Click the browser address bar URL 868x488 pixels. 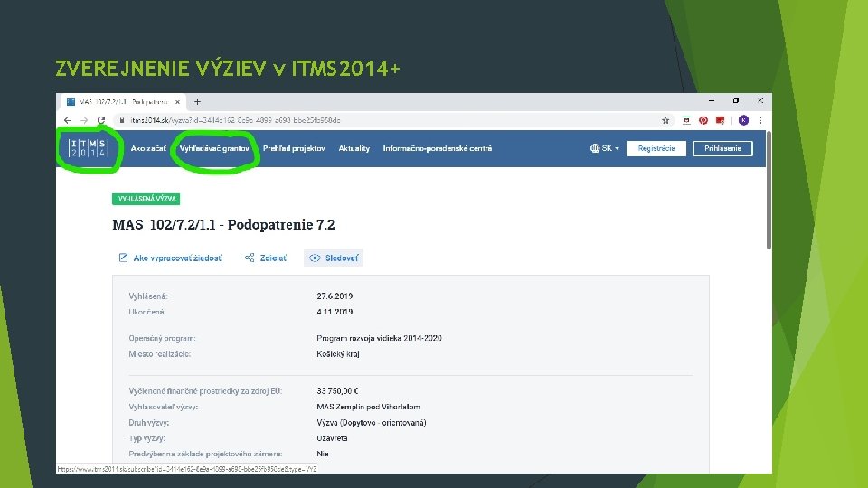[x=236, y=120]
